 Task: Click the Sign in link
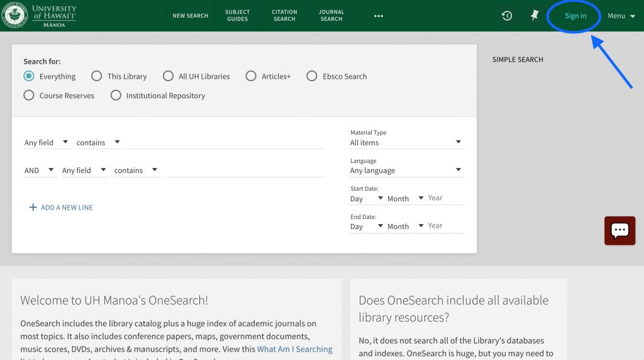coord(575,16)
